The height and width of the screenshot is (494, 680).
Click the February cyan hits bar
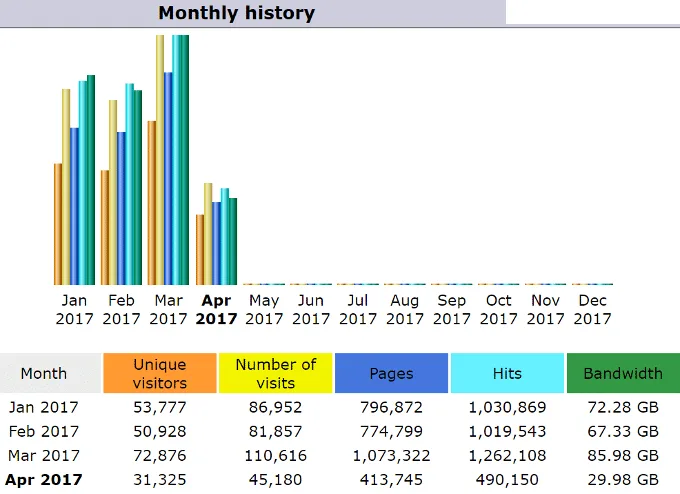point(129,184)
